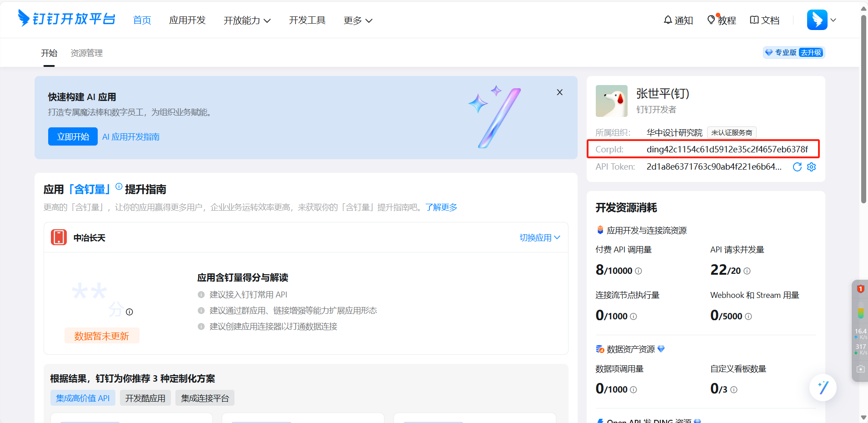The height and width of the screenshot is (423, 868).
Task: Click the CorpId value text
Action: [x=727, y=149]
